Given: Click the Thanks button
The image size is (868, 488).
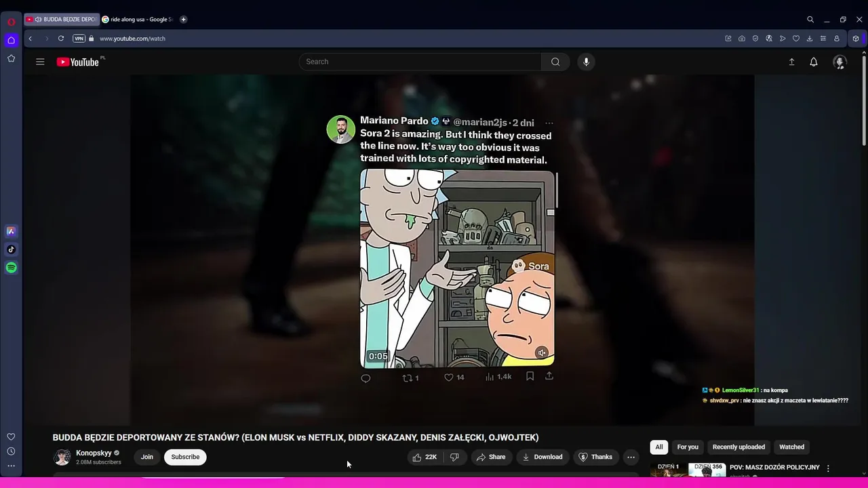Looking at the screenshot, I should click(x=595, y=457).
